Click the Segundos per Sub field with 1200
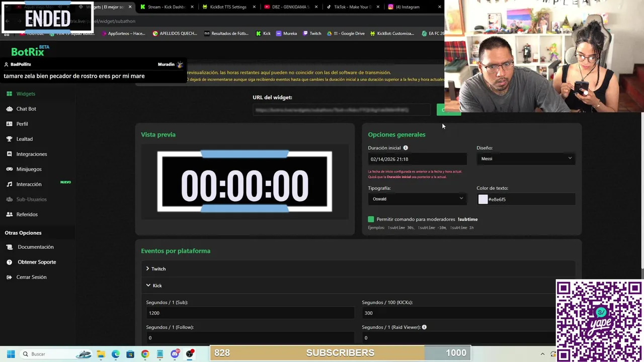 (250, 313)
